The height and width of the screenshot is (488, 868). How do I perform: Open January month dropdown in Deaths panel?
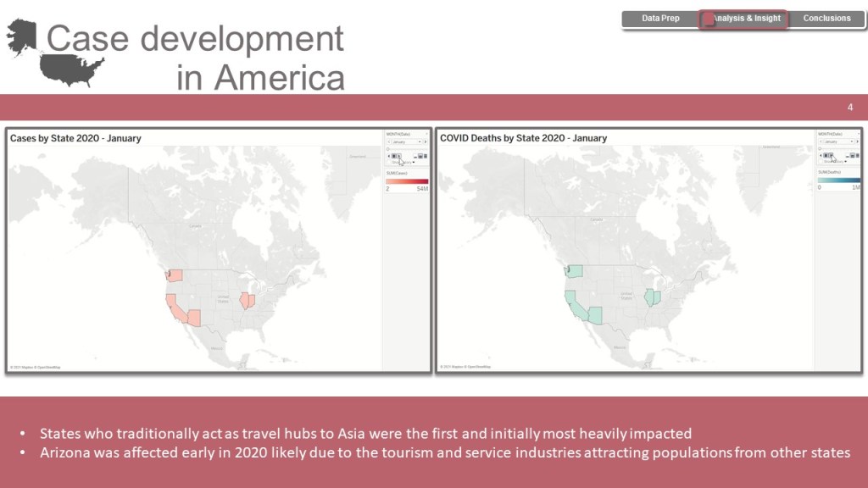coord(837,141)
